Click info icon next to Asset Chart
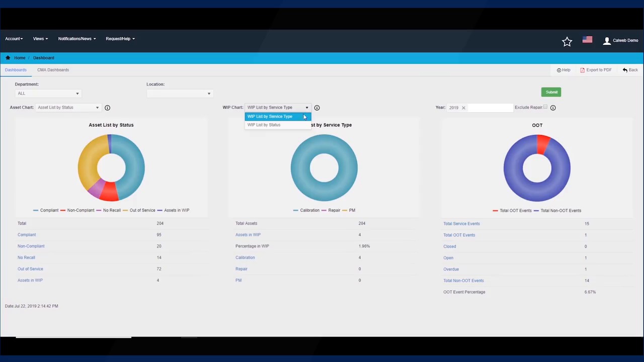Viewport: 644px width, 362px height. click(107, 108)
